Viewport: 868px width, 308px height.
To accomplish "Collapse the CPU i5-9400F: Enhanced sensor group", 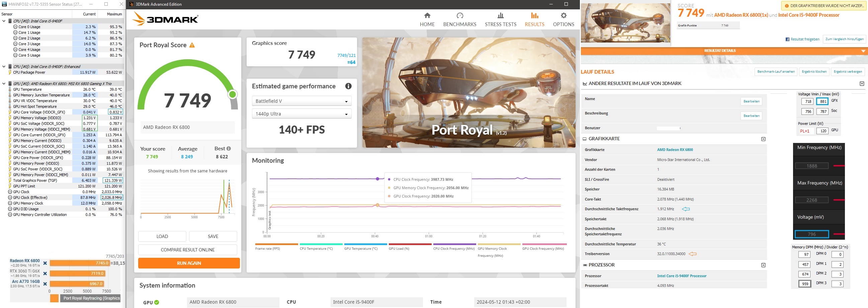I will coord(4,67).
